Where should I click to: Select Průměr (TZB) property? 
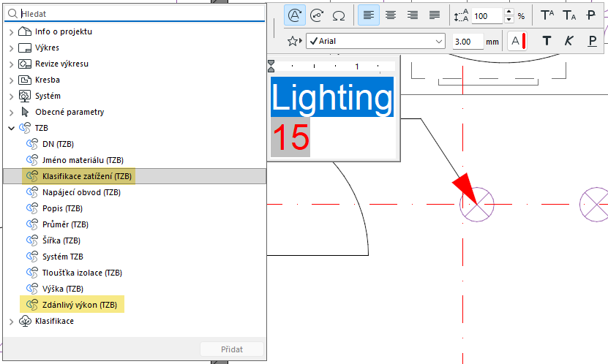tap(65, 224)
